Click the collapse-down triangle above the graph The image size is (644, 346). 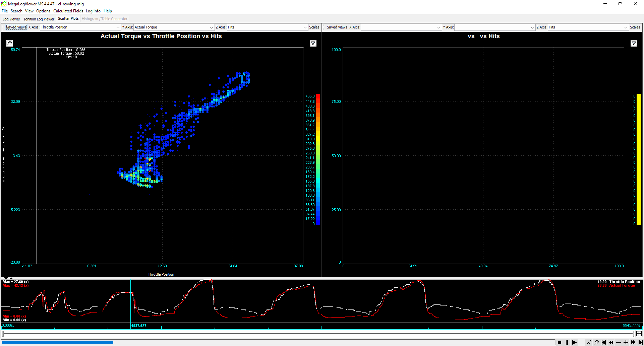tap(6, 278)
